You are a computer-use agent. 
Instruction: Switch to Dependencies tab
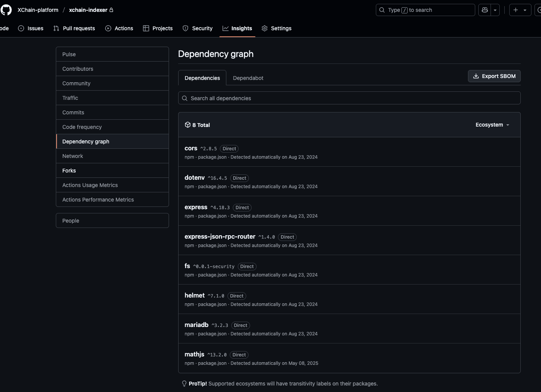(x=202, y=78)
